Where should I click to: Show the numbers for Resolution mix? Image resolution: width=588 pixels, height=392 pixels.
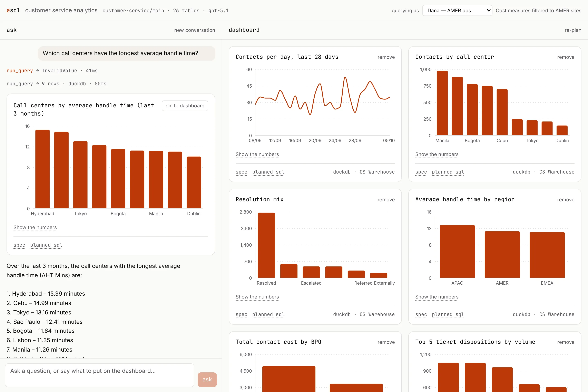click(257, 297)
